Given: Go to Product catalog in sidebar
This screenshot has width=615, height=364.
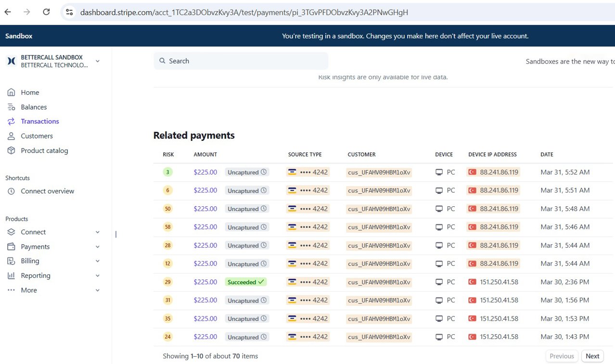Looking at the screenshot, I should click(x=44, y=151).
